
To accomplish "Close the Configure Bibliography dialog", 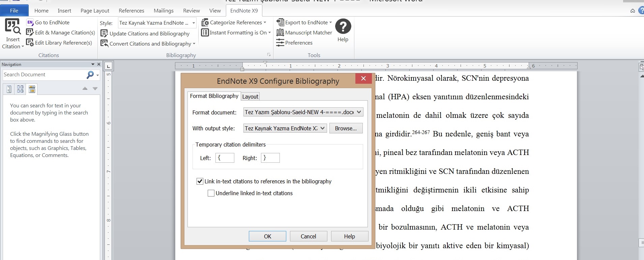I will point(363,79).
